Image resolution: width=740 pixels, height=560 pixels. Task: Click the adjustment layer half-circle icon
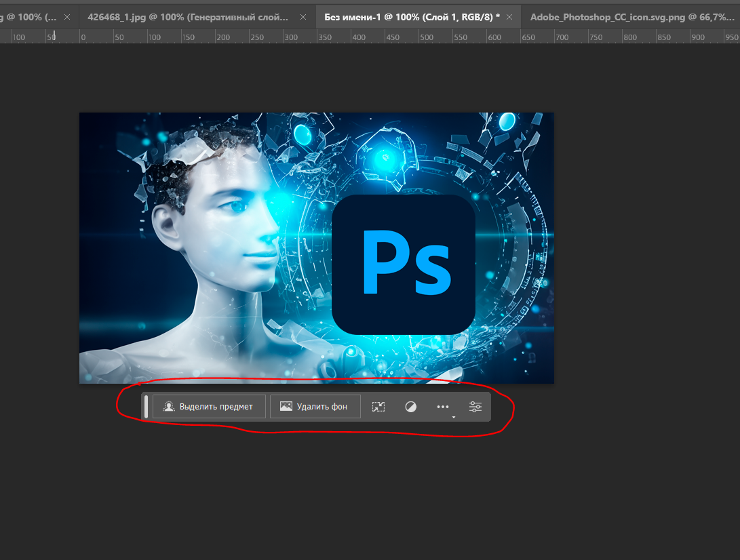pyautogui.click(x=410, y=407)
